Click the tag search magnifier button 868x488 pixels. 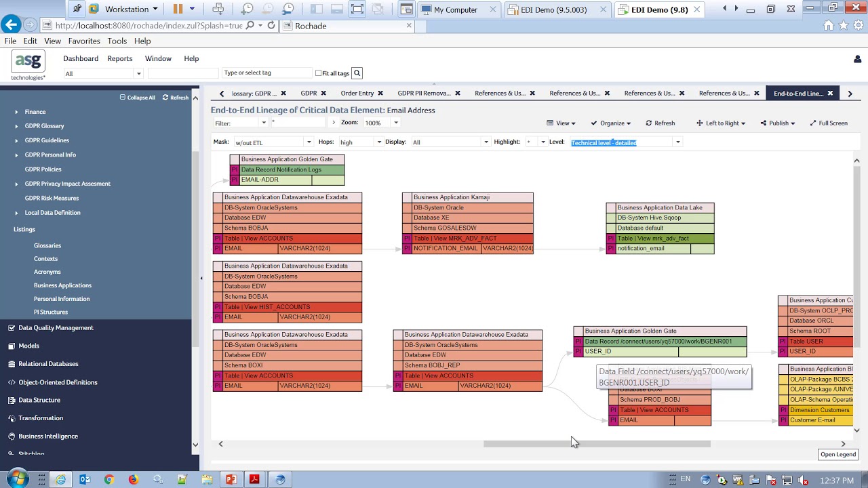[357, 73]
